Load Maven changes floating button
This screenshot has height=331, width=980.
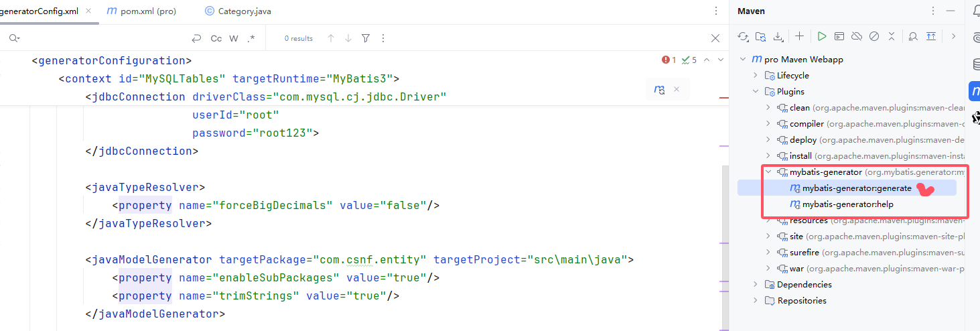(x=659, y=89)
